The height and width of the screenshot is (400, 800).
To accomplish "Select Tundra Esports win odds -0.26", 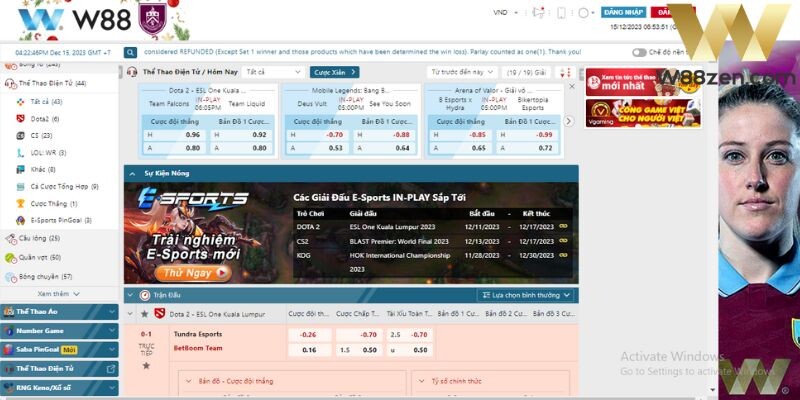I will coord(310,335).
